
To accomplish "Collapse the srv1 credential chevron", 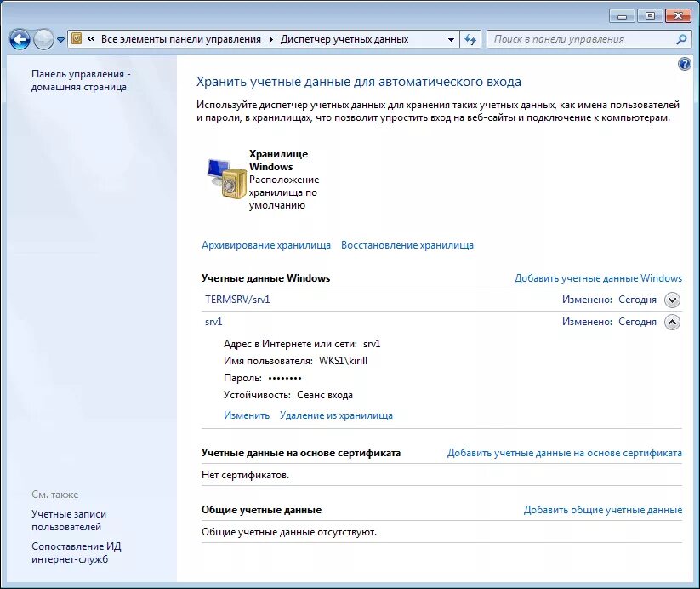I will [x=672, y=322].
